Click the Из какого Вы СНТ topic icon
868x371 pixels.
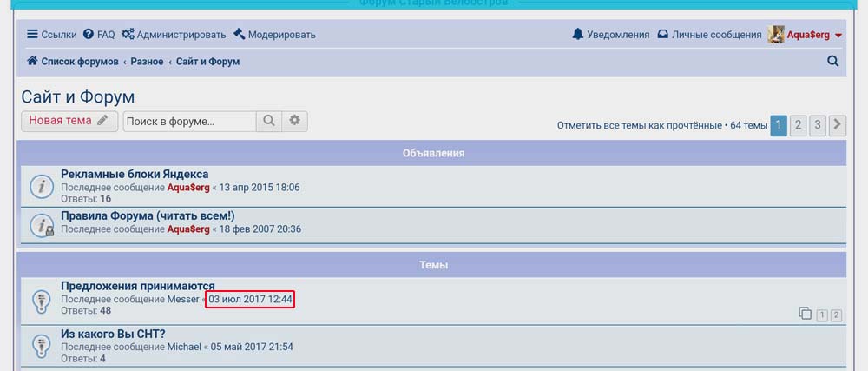tap(42, 345)
